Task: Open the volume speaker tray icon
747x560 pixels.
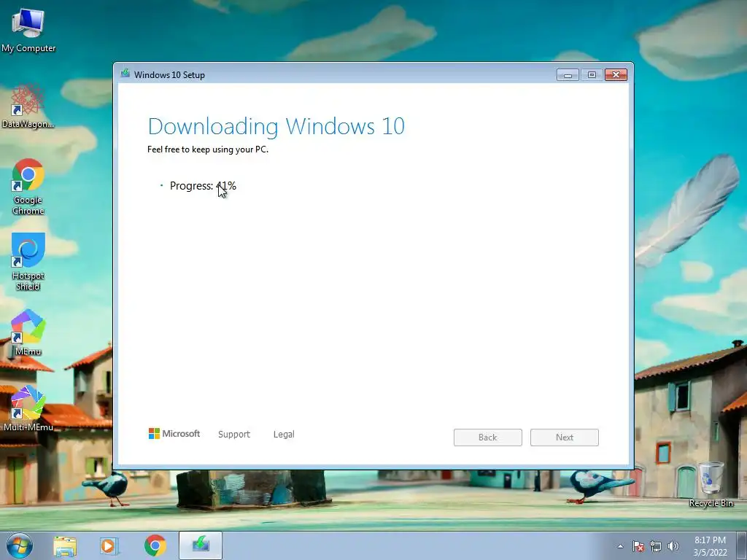Action: 673,546
